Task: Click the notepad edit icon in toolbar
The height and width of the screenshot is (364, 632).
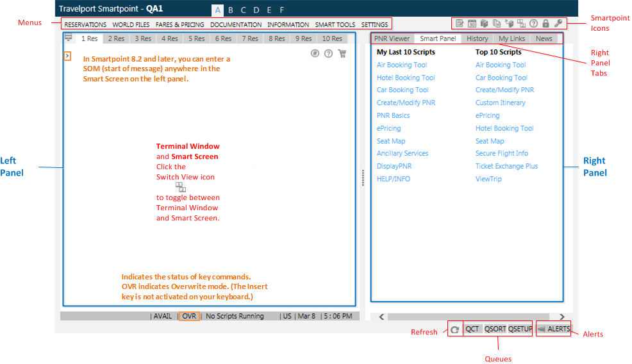Action: tap(460, 24)
